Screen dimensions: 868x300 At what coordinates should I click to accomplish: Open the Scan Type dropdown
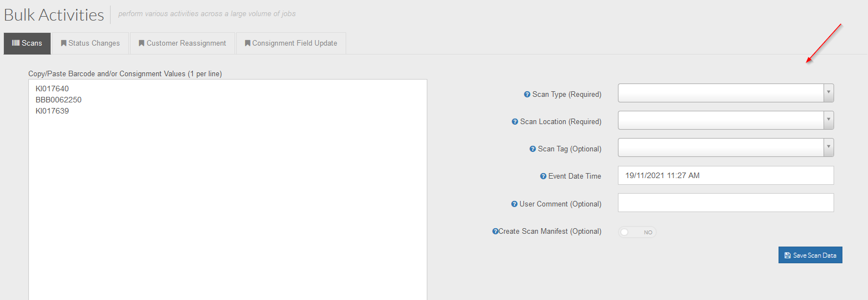pos(726,93)
